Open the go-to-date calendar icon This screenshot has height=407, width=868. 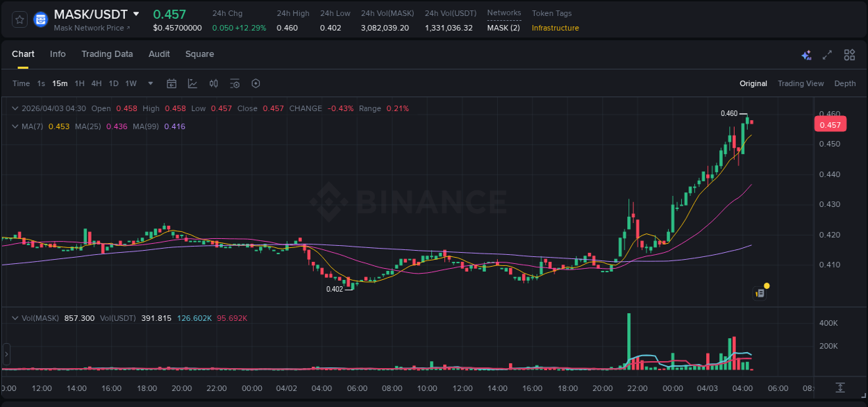pyautogui.click(x=172, y=83)
